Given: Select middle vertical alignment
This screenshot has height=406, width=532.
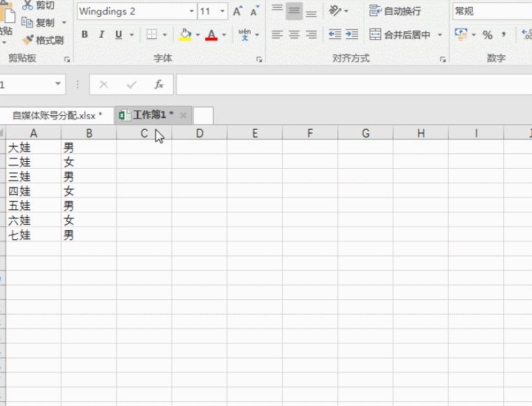Looking at the screenshot, I should coord(294,11).
